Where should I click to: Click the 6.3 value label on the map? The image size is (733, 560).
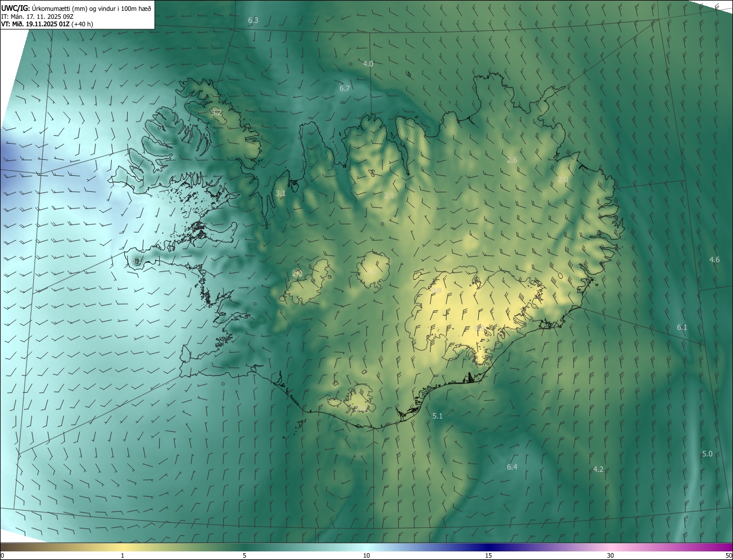pos(253,21)
